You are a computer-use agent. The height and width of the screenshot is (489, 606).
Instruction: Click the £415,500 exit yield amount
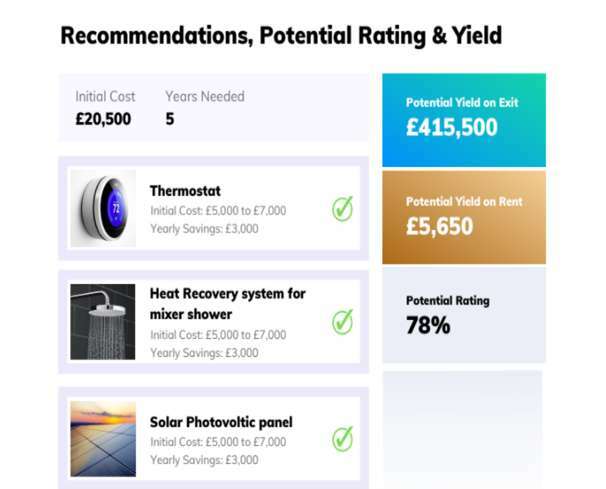tap(451, 128)
